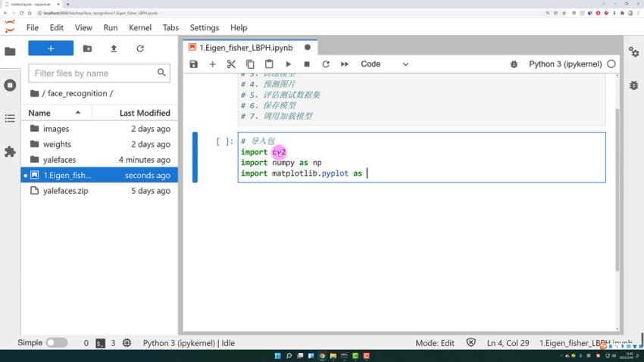644x362 pixels.
Task: Click the Filter files by name search field
Action: pos(95,73)
